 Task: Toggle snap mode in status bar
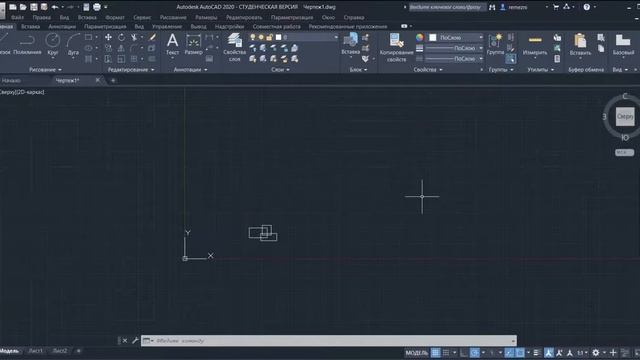click(x=446, y=353)
